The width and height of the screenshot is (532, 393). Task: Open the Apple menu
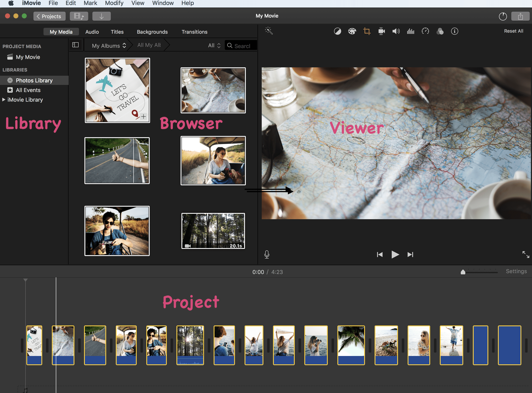11,3
